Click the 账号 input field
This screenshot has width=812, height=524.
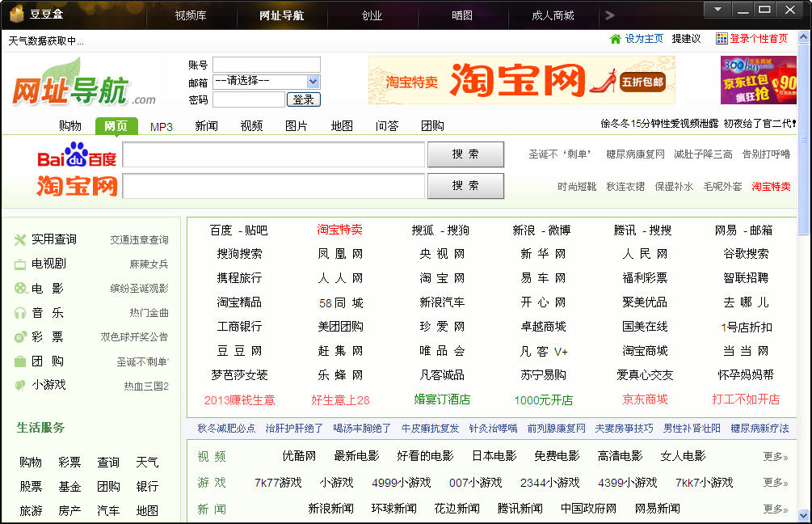coord(266,65)
